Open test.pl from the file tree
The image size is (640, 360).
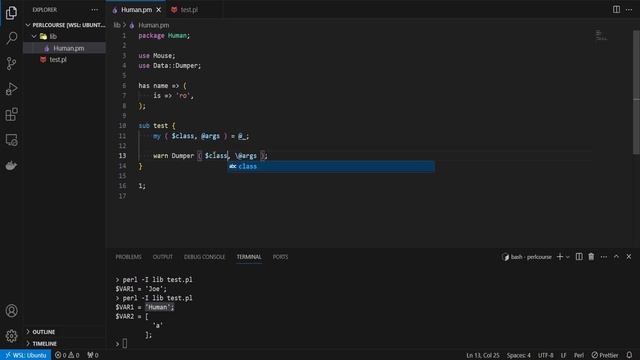tap(65, 60)
